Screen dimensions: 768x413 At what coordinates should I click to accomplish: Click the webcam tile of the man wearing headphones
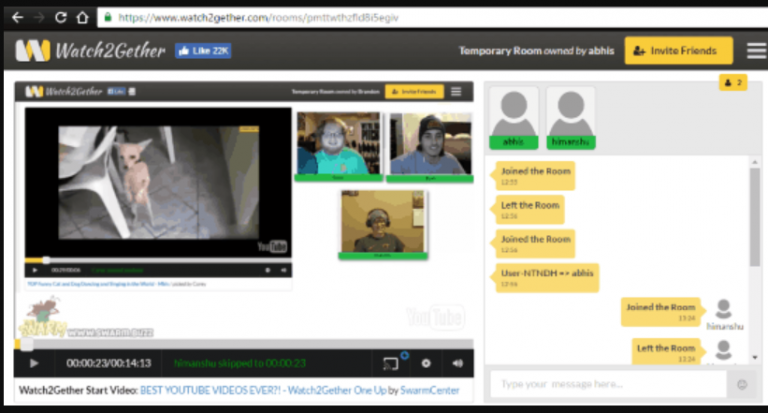pyautogui.click(x=383, y=224)
